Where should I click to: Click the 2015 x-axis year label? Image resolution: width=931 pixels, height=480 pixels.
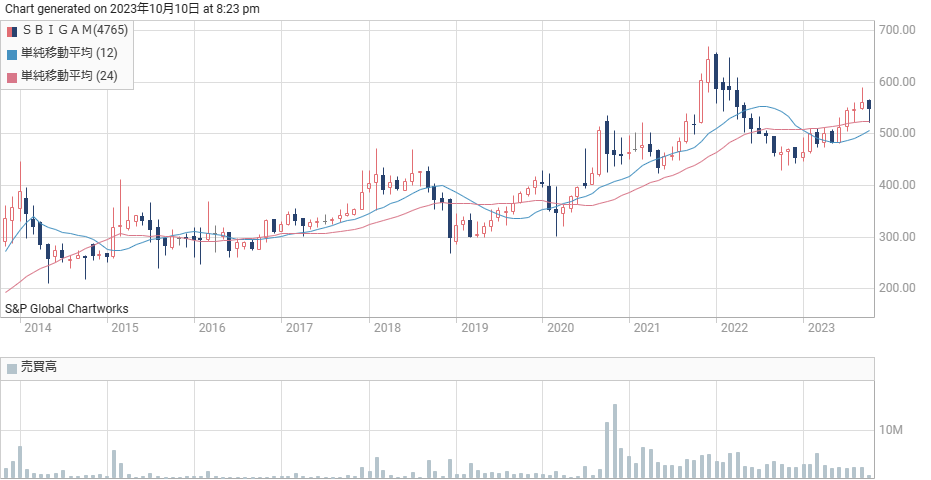125,328
